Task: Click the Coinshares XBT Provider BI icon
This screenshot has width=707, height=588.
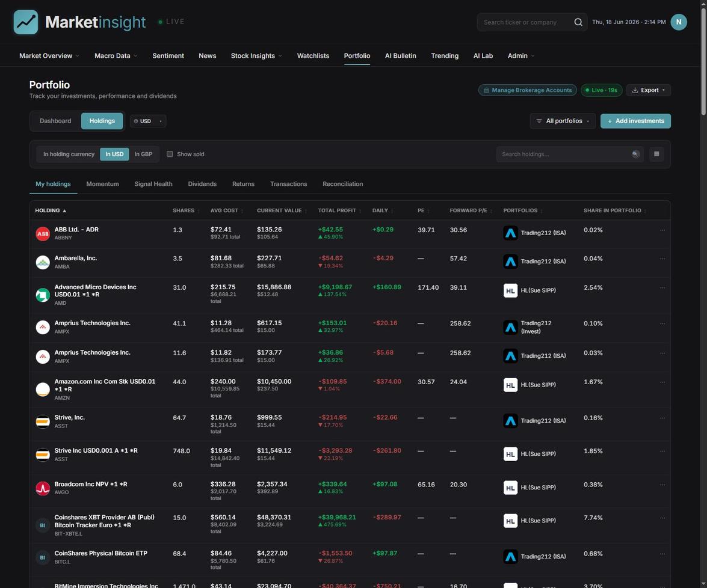Action: point(43,525)
